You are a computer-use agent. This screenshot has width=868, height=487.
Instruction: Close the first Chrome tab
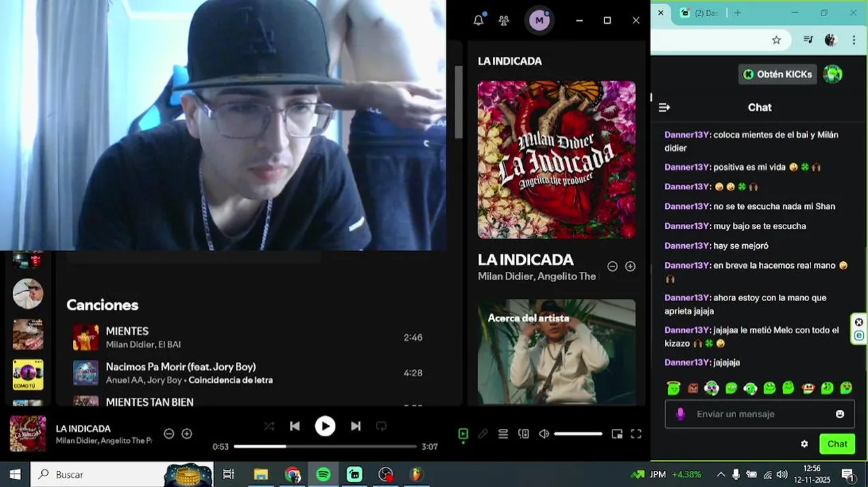660,13
